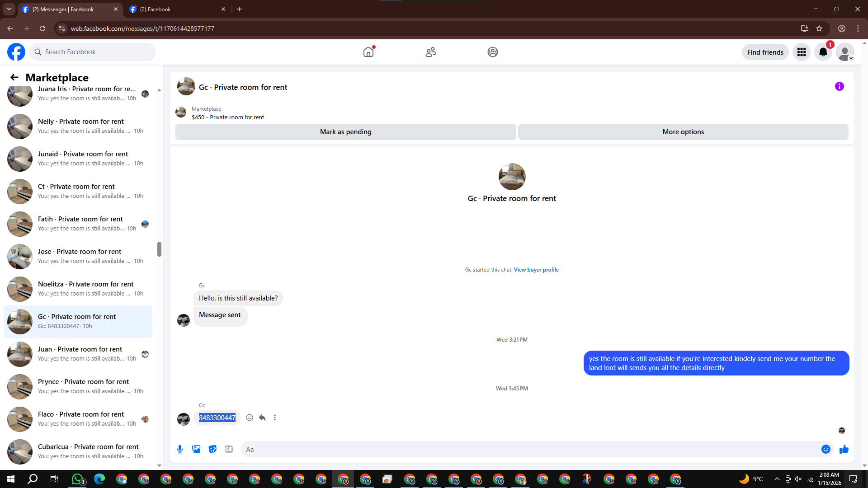Send a thumbs-up like
This screenshot has width=868, height=488.
tap(844, 449)
